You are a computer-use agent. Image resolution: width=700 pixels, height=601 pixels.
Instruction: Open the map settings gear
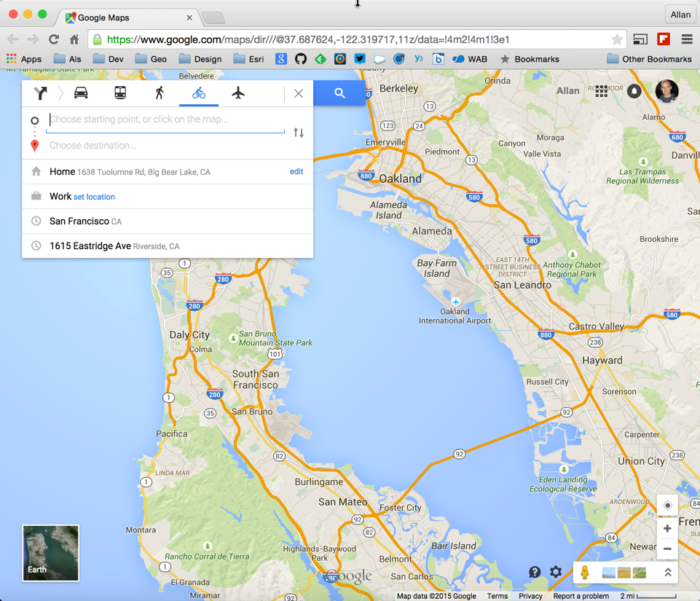point(556,572)
